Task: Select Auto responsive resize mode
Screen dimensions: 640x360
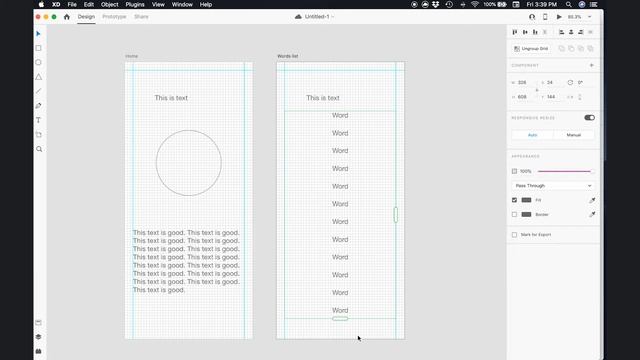Action: click(x=533, y=135)
